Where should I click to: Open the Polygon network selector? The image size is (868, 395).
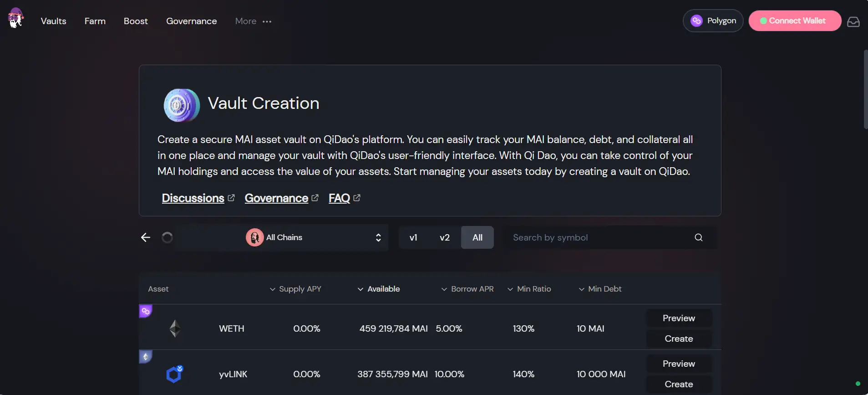[713, 21]
